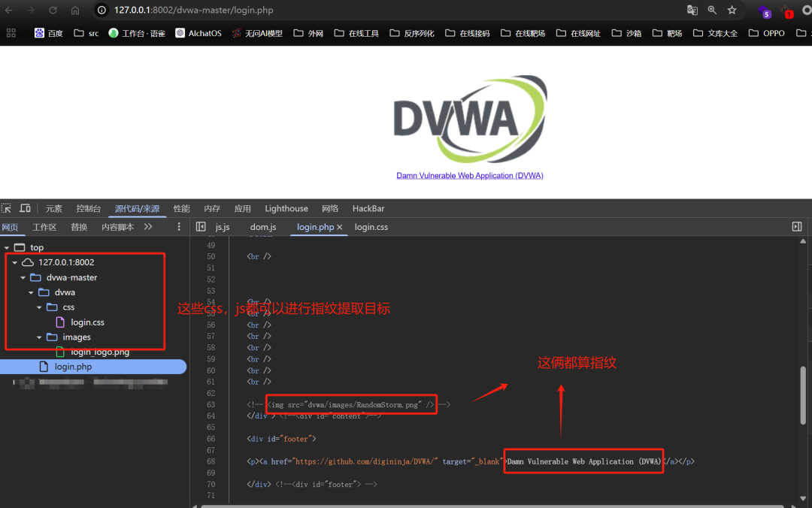Click the code editor vertical scrollbar
The width and height of the screenshot is (812, 508).
click(803, 395)
